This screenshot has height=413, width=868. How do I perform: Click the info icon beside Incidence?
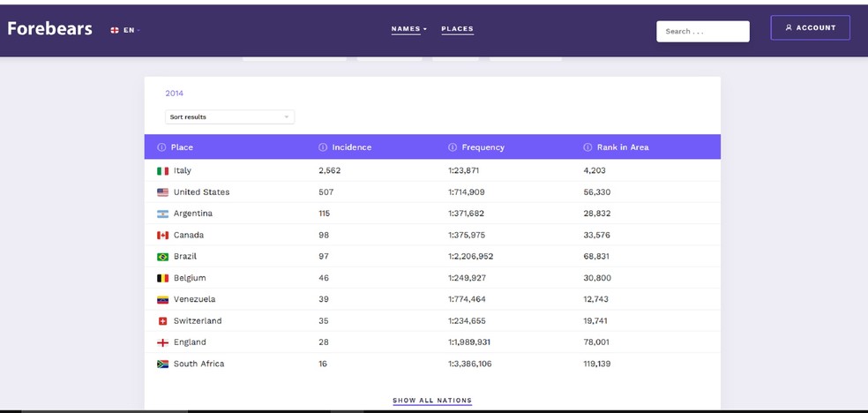(x=323, y=147)
